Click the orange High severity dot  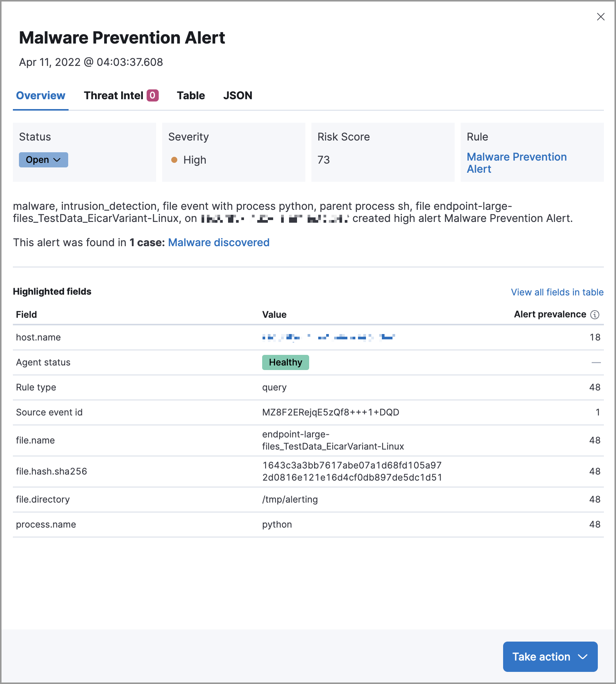pyautogui.click(x=174, y=160)
